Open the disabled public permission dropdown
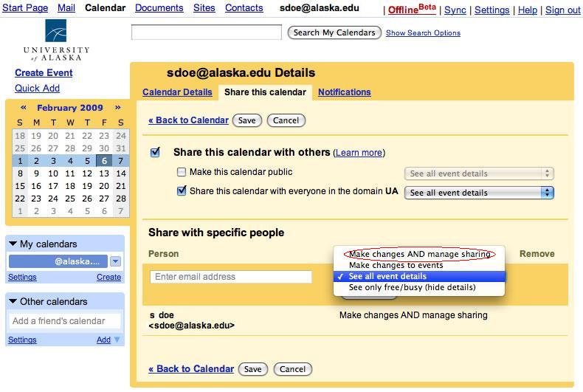583x392 pixels. [x=479, y=173]
